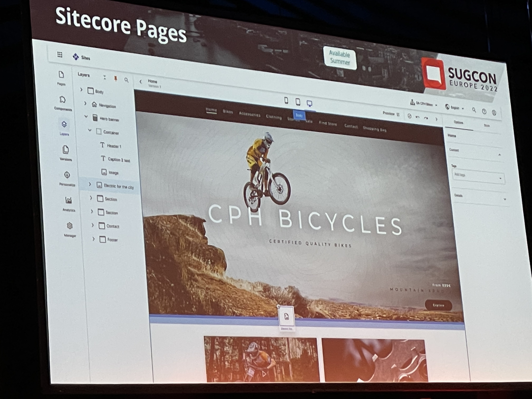Screen dimensions: 532x399
Task: Switch to desktop device preview
Action: click(x=309, y=103)
